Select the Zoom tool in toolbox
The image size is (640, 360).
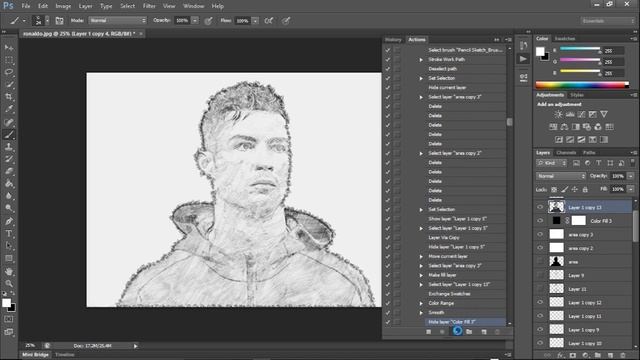9,284
